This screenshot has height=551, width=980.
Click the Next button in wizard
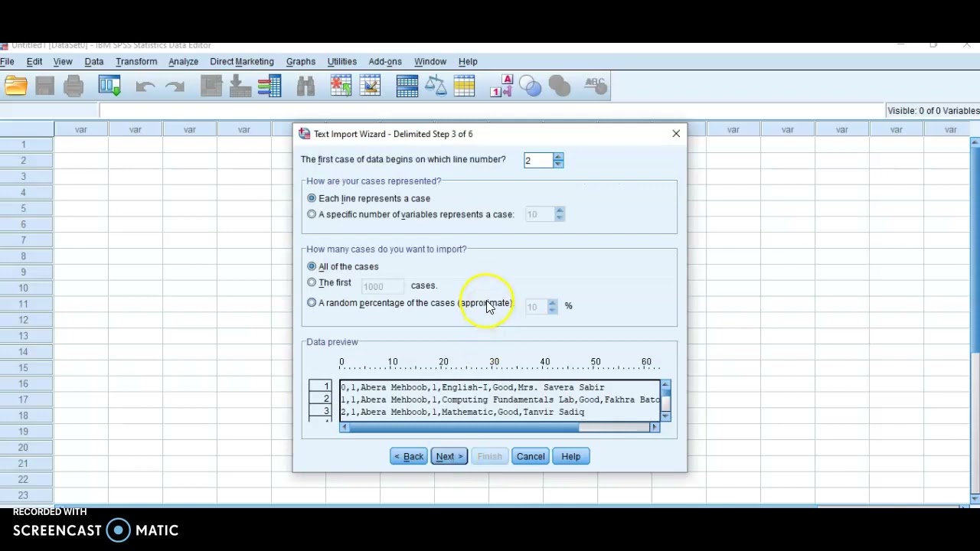pyautogui.click(x=449, y=456)
